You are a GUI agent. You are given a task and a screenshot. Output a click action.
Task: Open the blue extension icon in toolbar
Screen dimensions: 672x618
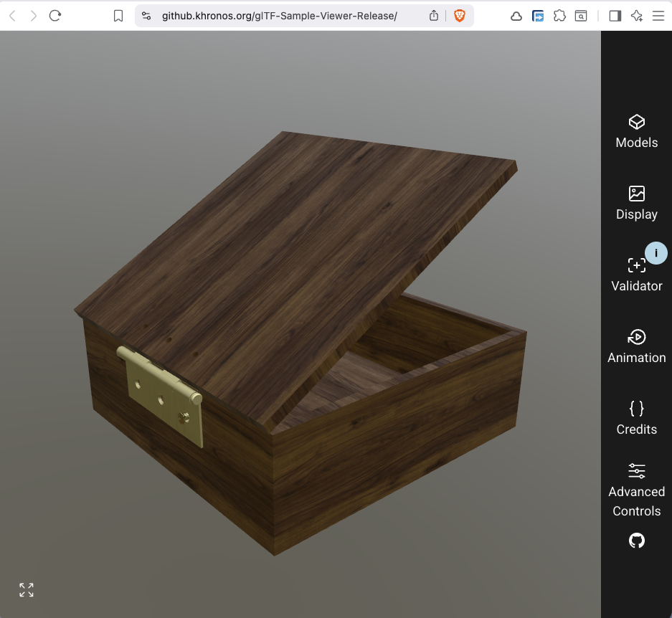538,16
